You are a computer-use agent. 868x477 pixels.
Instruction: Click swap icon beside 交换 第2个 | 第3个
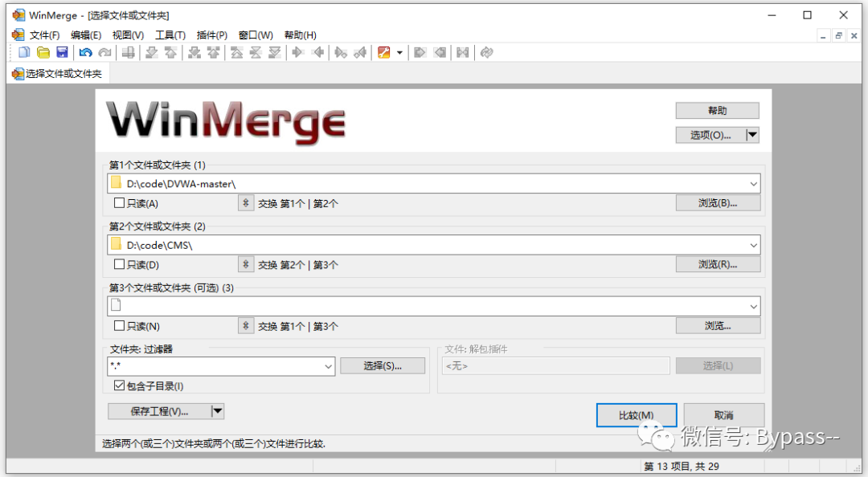pos(246,264)
